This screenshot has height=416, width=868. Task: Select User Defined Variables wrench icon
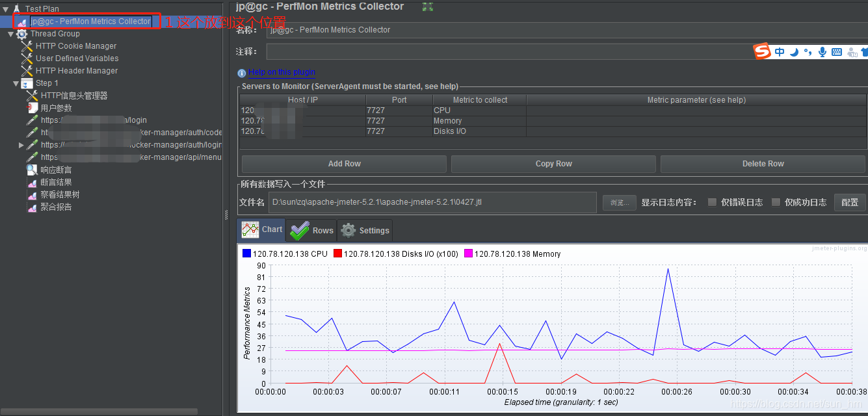27,58
